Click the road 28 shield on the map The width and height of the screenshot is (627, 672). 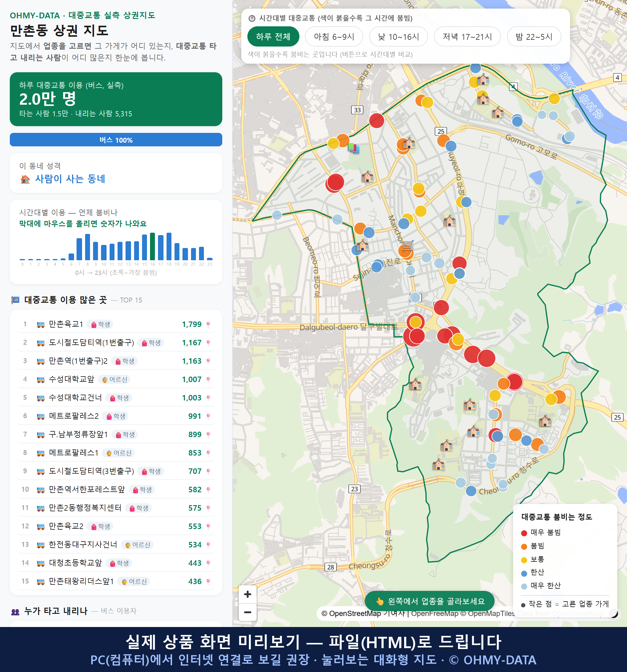pos(331,567)
